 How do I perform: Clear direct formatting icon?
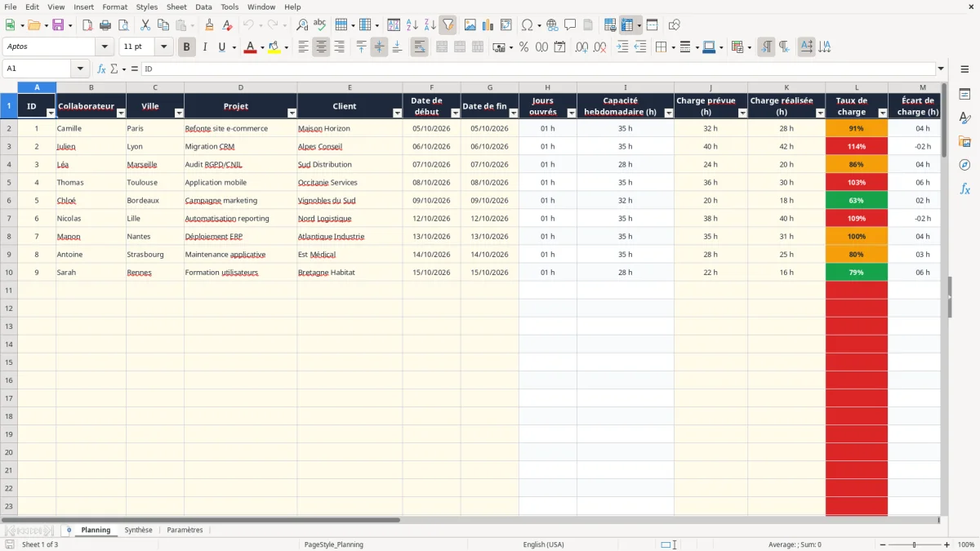coord(228,25)
